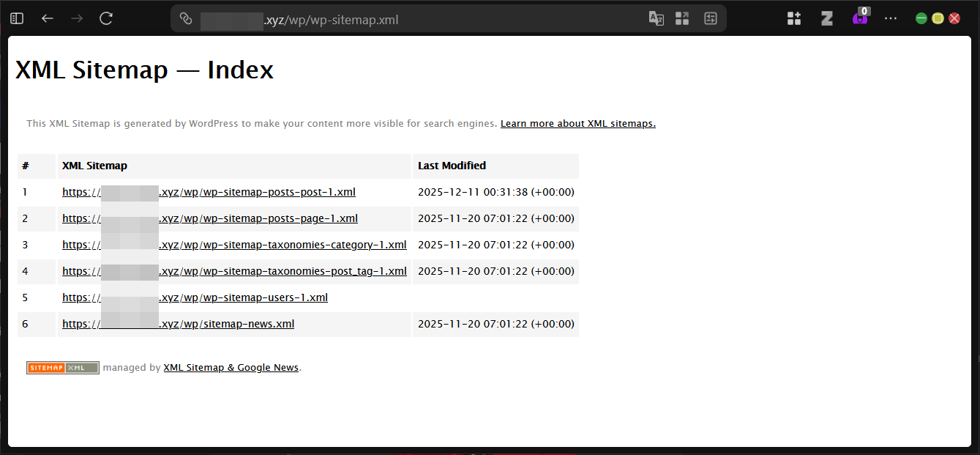Viewport: 980px width, 455px height.
Task: Open the XML Sitemap & Google News link
Action: point(231,367)
